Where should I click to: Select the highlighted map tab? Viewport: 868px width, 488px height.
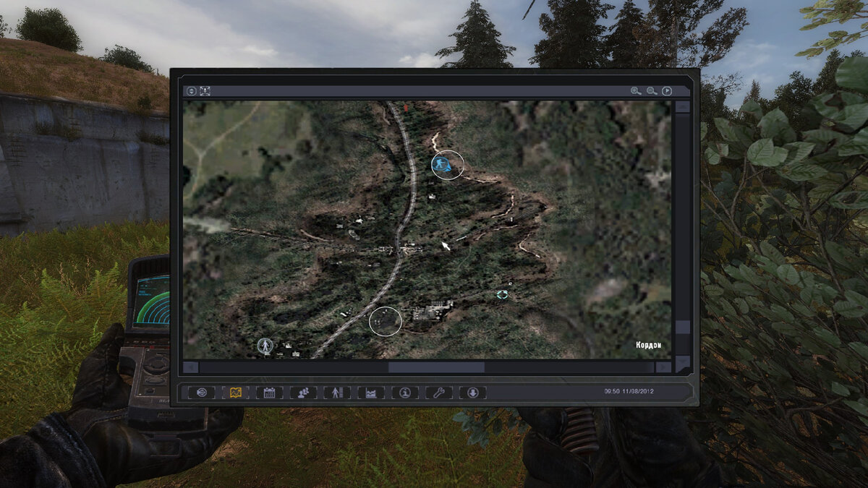point(235,393)
